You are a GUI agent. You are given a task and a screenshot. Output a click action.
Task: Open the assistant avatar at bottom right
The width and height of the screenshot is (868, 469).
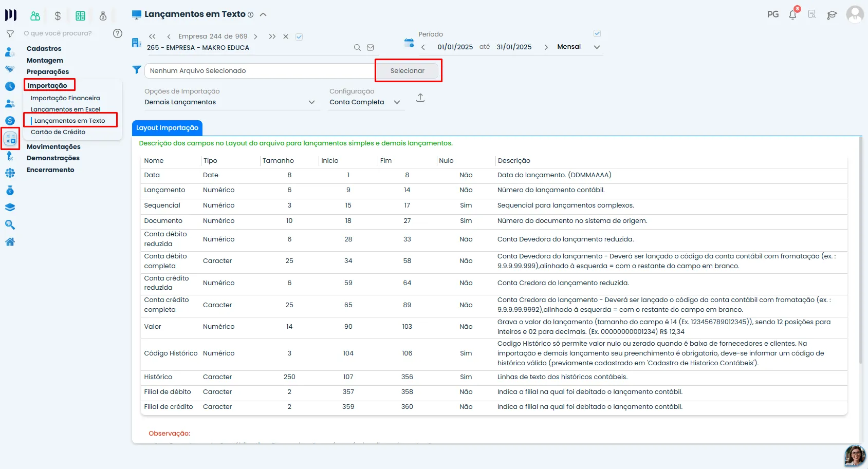coord(855,456)
